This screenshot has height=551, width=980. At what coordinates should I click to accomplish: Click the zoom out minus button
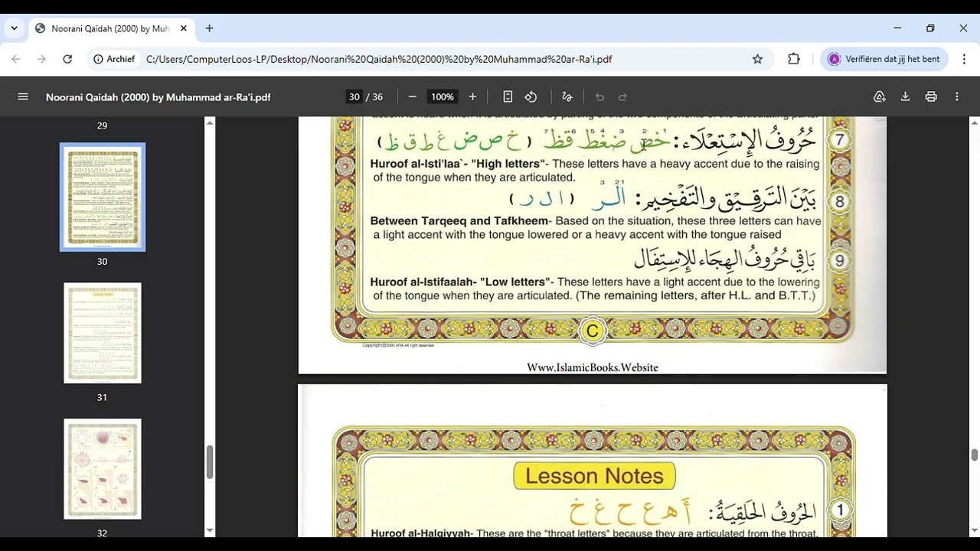(x=413, y=97)
